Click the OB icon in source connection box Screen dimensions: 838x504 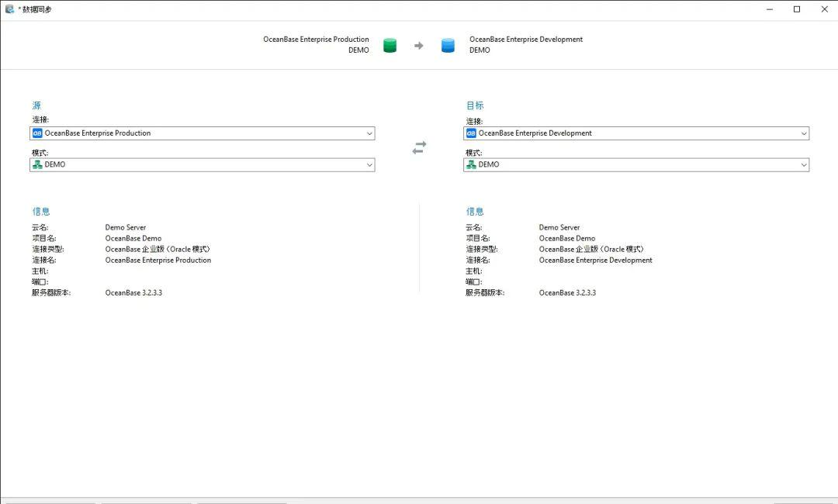[37, 133]
